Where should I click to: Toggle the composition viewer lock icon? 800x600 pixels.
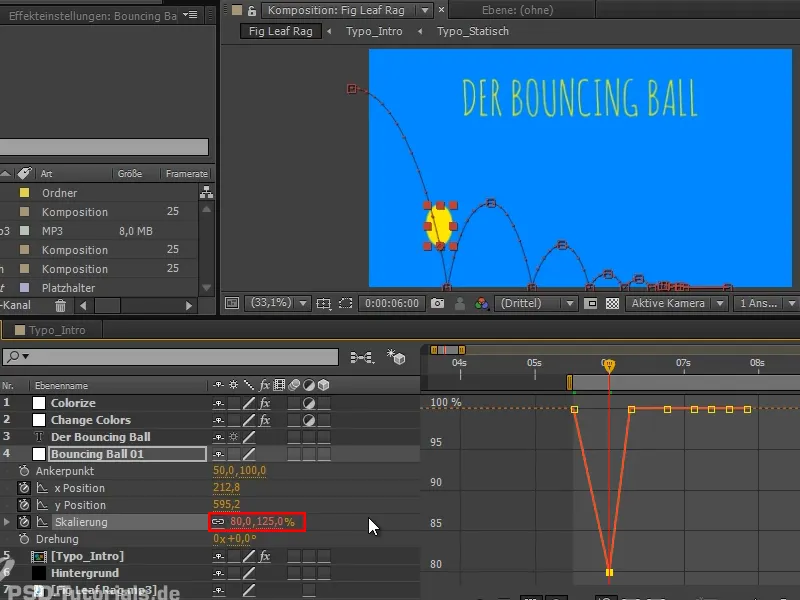(251, 10)
